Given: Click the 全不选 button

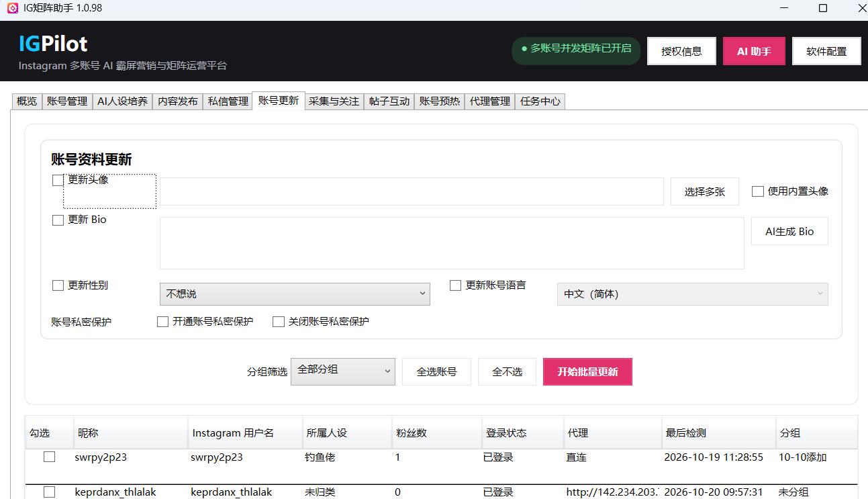Looking at the screenshot, I should click(507, 371).
